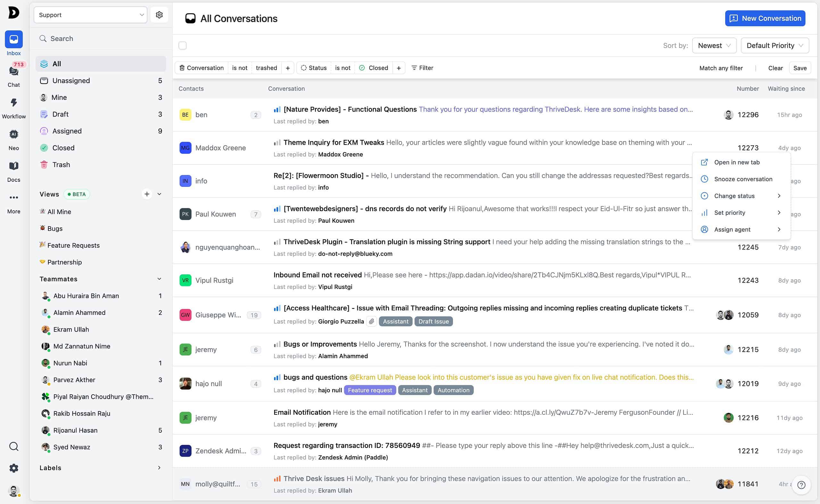Click the help question mark icon
The width and height of the screenshot is (820, 504).
coord(801,485)
